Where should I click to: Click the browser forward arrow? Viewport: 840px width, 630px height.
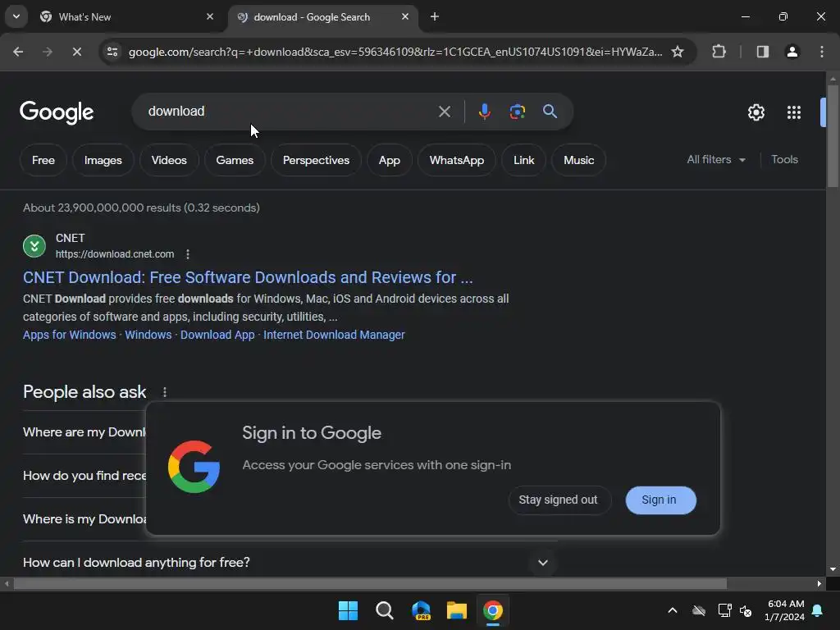(x=48, y=52)
